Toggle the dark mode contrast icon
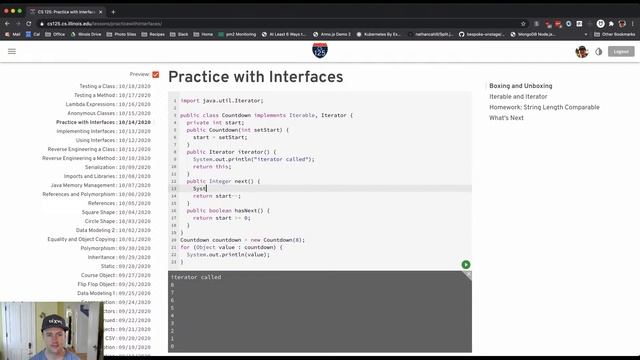Screen dimensions: 640x360 coord(598,52)
